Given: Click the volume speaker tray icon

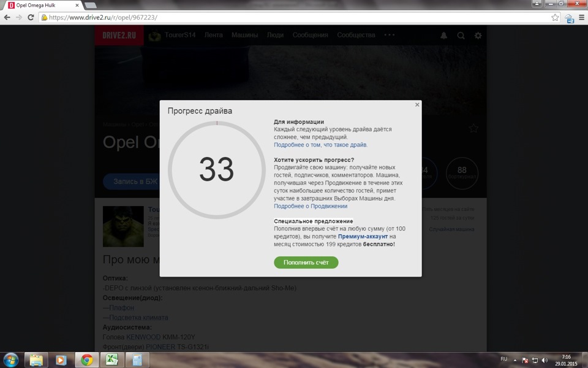Looking at the screenshot, I should tap(545, 361).
